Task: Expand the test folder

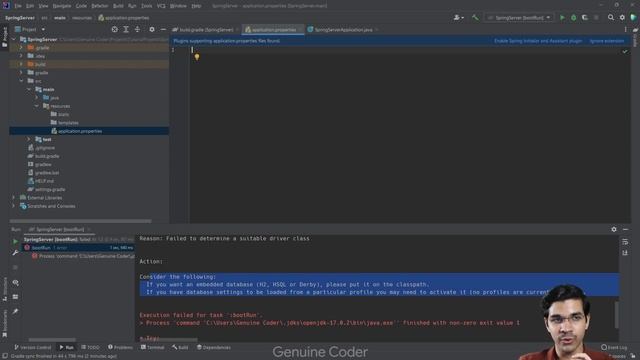Action: (29, 140)
